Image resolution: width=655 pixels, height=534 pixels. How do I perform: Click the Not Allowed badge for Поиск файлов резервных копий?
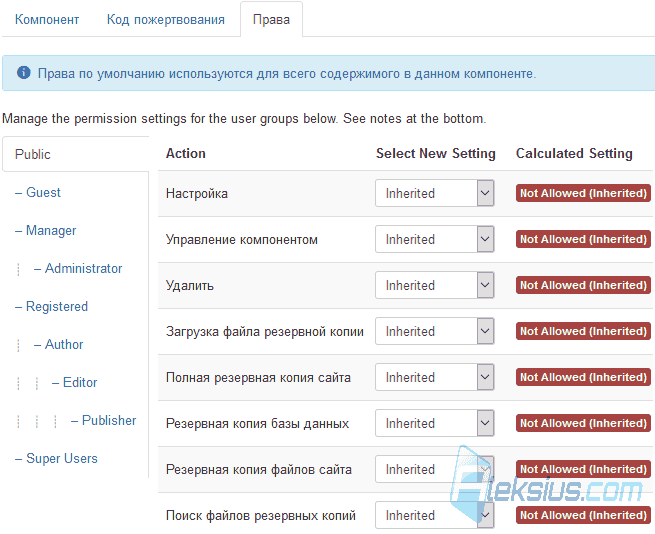(x=583, y=515)
